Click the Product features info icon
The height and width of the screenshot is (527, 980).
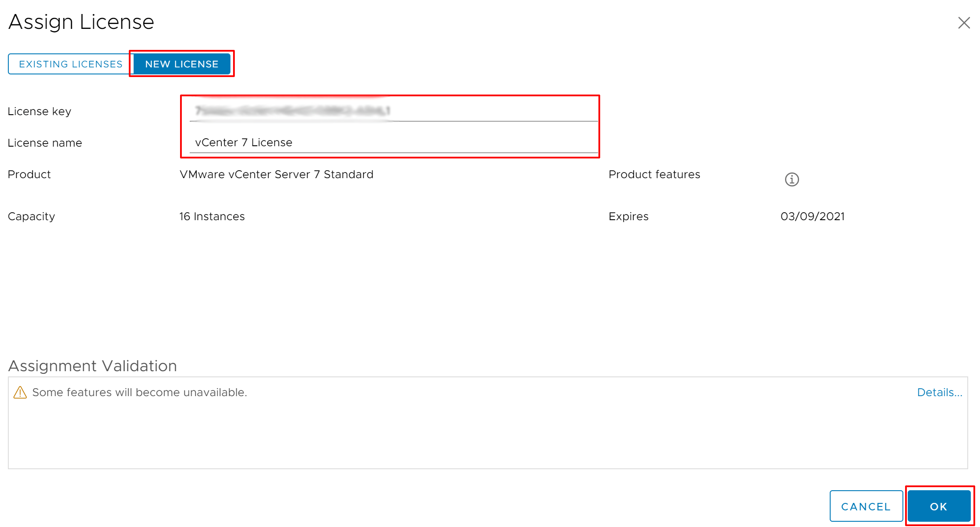(x=792, y=179)
